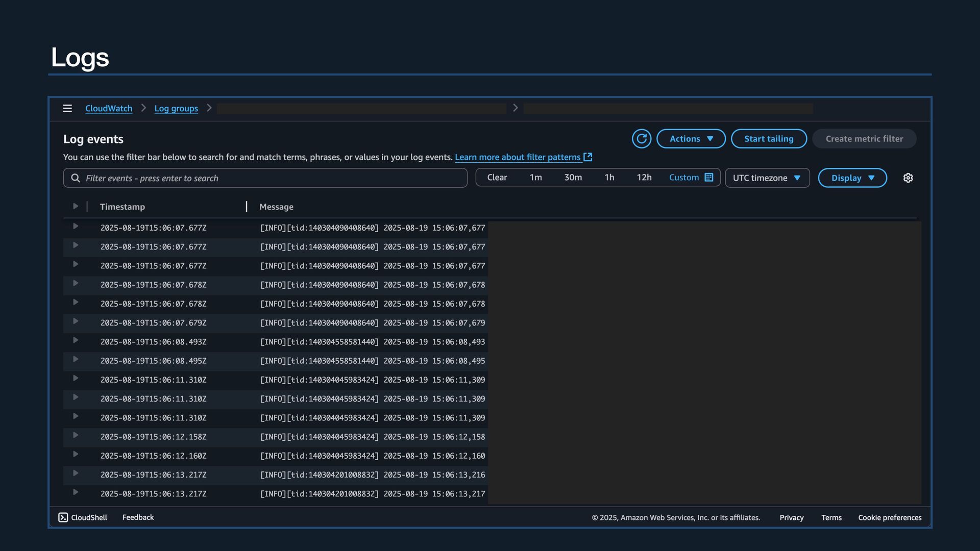Click the Filter events search field
The image size is (980, 551).
[265, 178]
